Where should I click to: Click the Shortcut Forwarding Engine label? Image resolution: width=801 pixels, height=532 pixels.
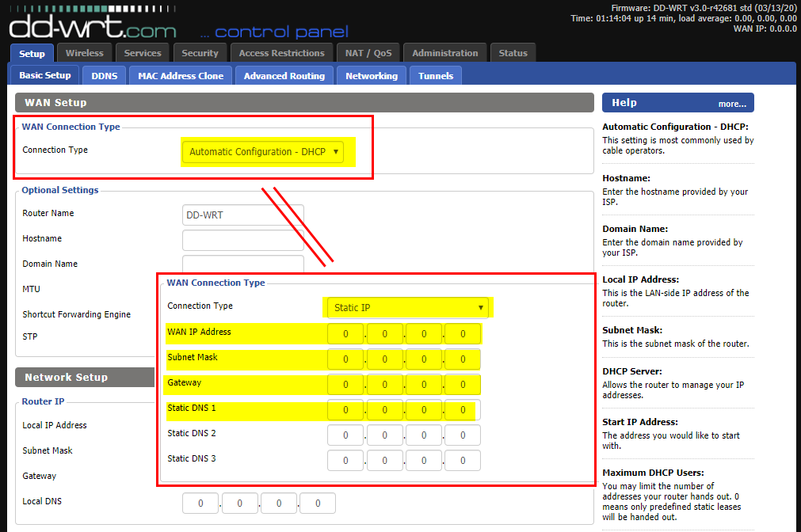[x=77, y=314]
